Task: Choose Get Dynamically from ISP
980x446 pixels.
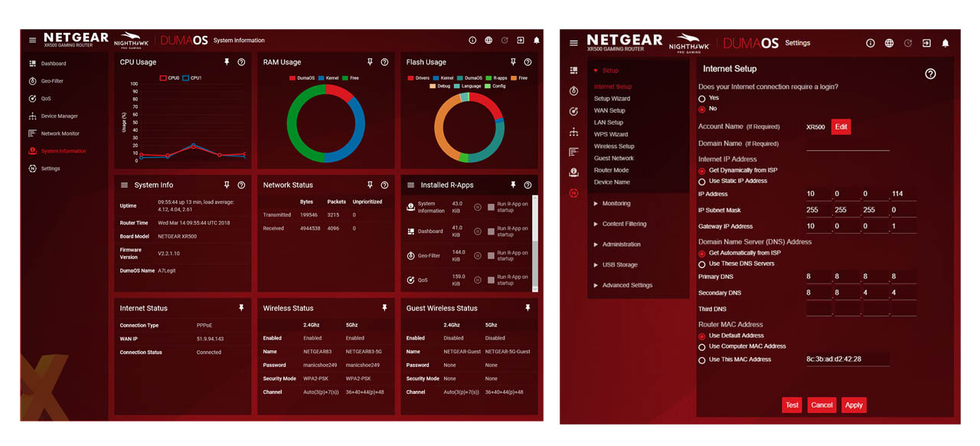Action: 702,170
